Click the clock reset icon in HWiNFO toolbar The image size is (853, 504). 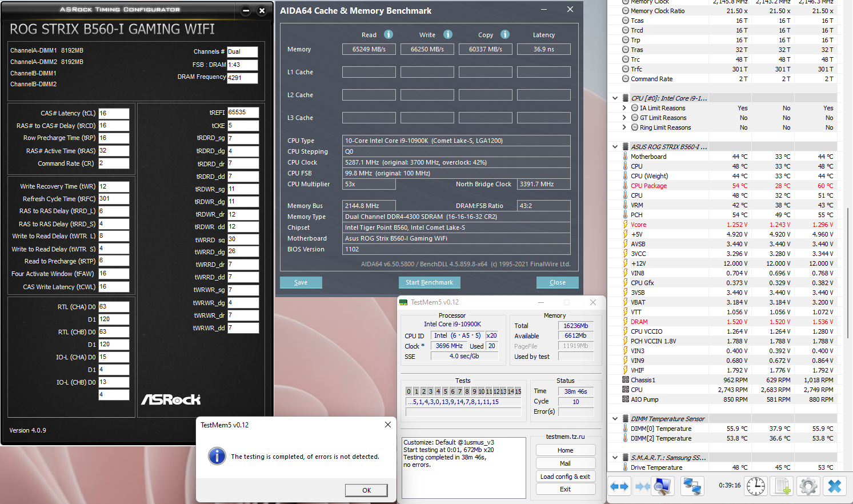click(x=756, y=486)
